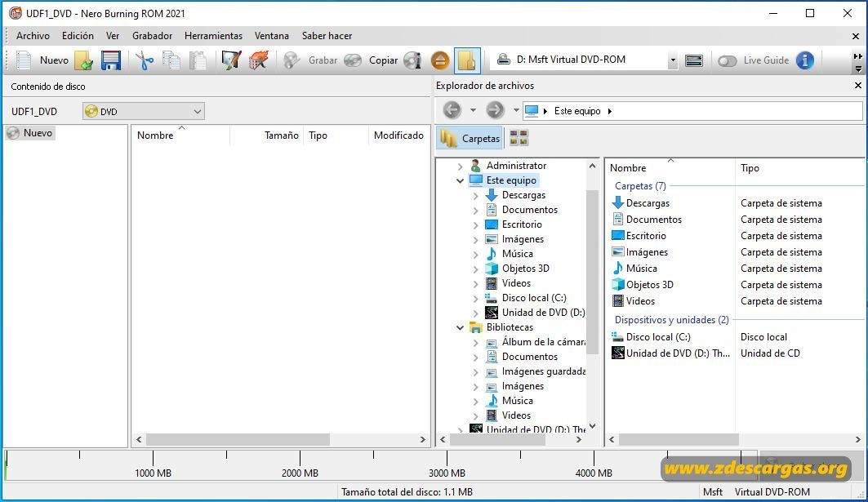Open the Ventana menu
This screenshot has width=868, height=502.
pyautogui.click(x=271, y=35)
